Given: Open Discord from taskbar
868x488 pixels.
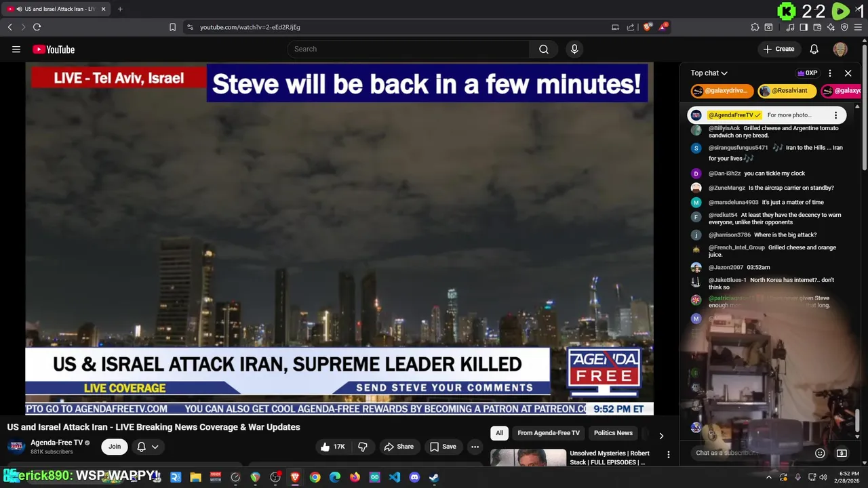Looking at the screenshot, I should coord(414,477).
